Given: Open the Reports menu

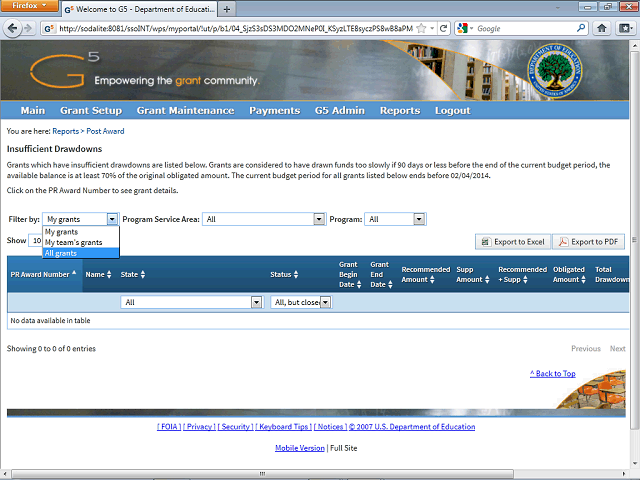Looking at the screenshot, I should (400, 111).
